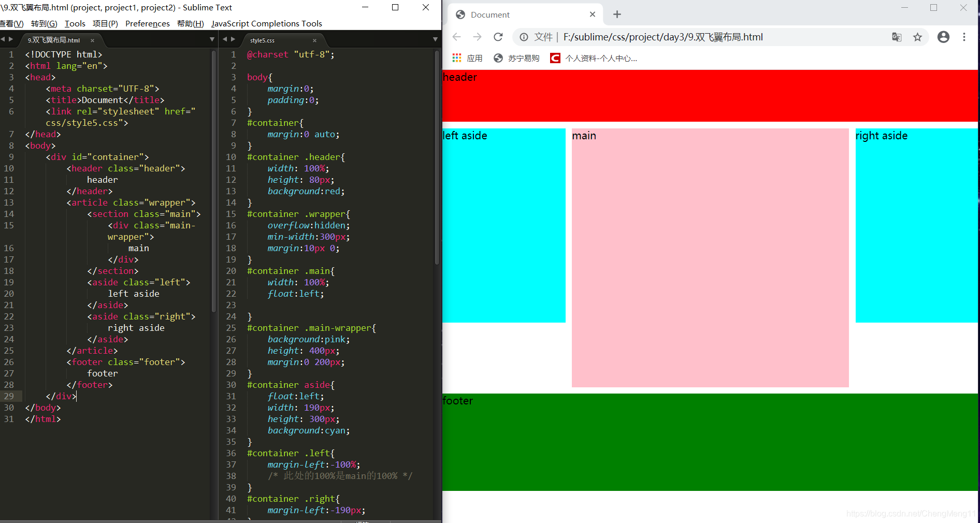Screen dimensions: 980x523
Task: Open the 转到(G) menu
Action: [x=44, y=23]
